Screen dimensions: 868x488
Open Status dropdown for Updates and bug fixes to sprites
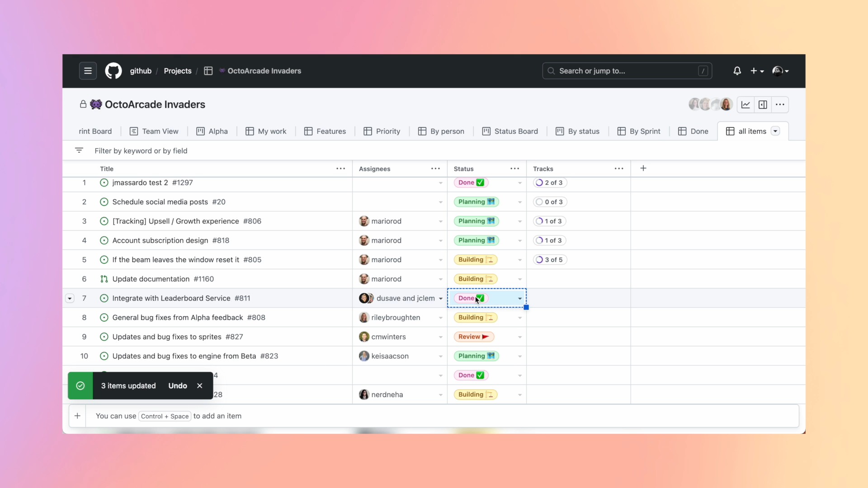click(x=520, y=337)
